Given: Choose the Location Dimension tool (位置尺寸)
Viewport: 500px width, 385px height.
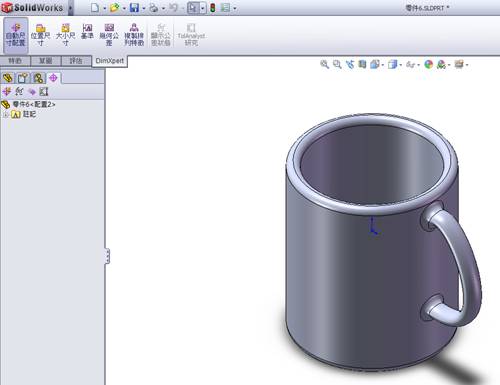Looking at the screenshot, I should pyautogui.click(x=40, y=35).
